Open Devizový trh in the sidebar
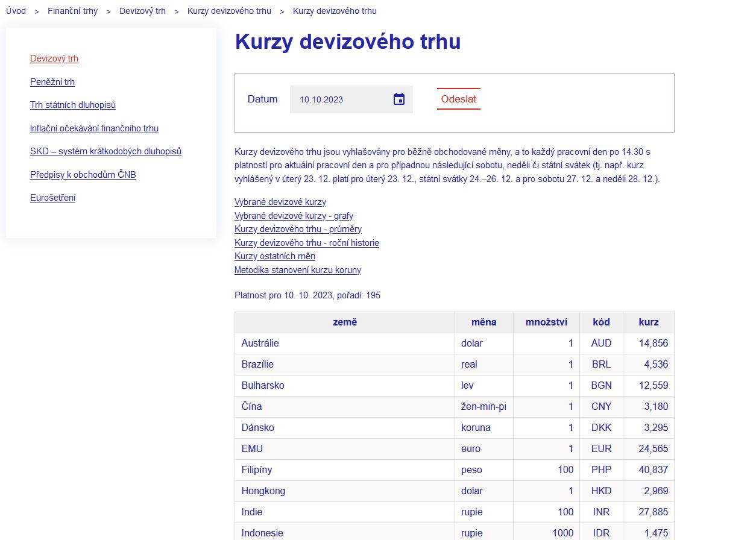756x540 pixels. (54, 58)
